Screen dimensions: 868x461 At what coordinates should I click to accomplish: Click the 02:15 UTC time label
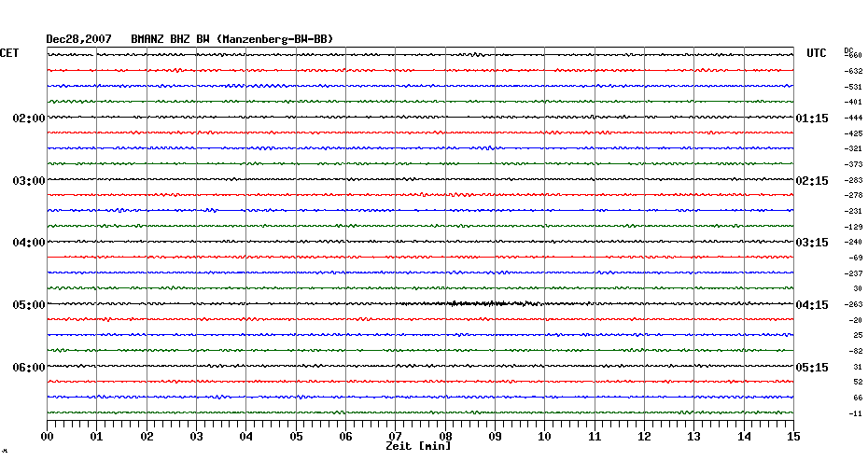(x=812, y=181)
